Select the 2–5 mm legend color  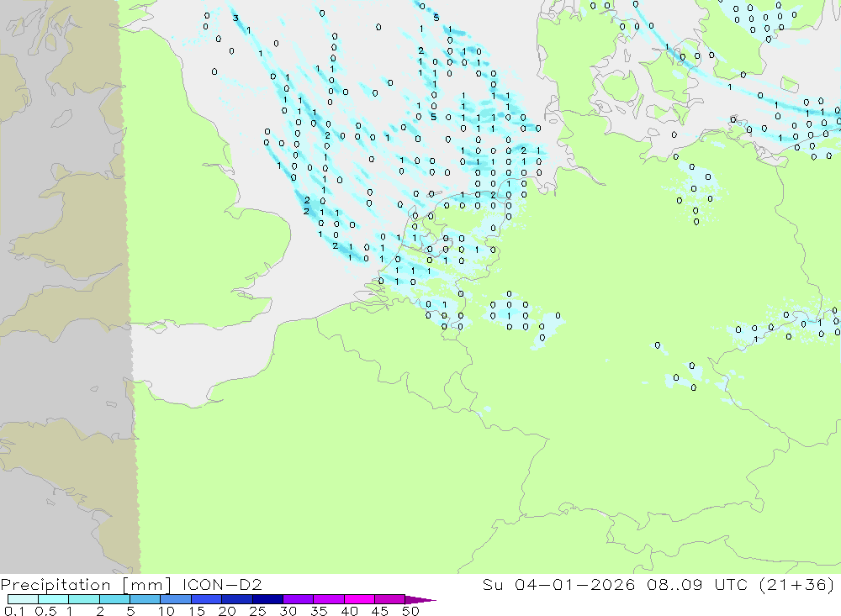coord(114,599)
